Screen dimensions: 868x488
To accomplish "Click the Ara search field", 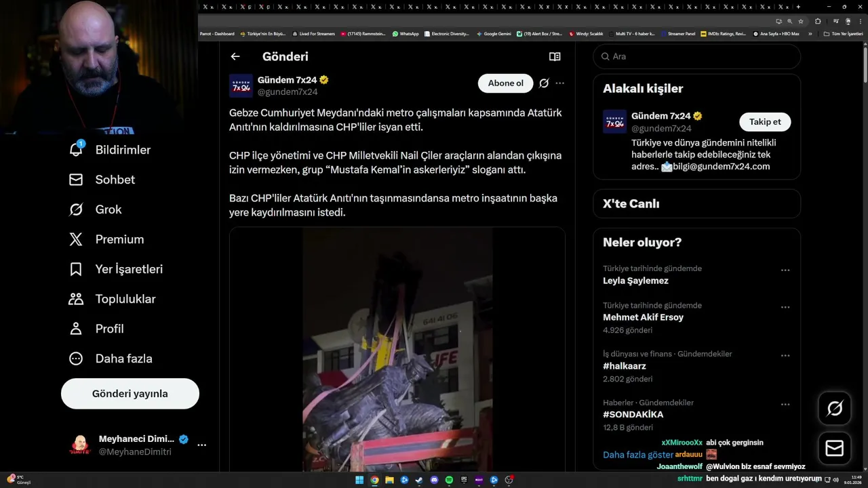I will 697,57.
